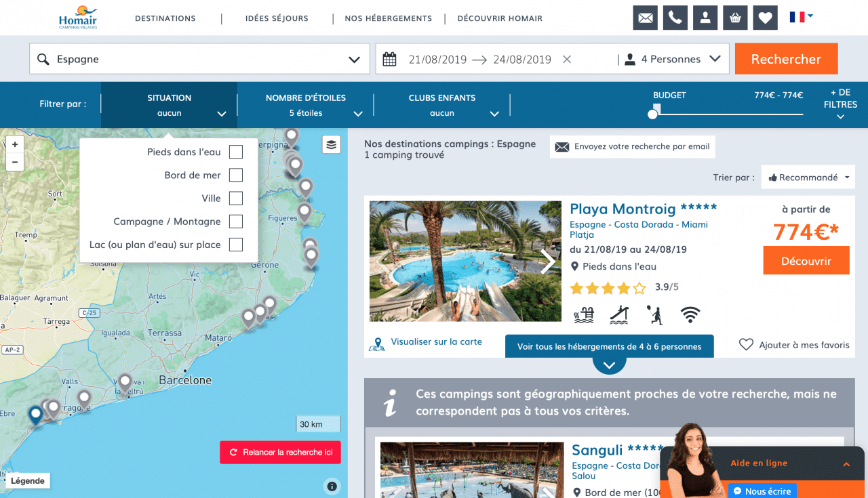Click the budget slider track
The width and height of the screenshot is (868, 498).
pos(728,114)
